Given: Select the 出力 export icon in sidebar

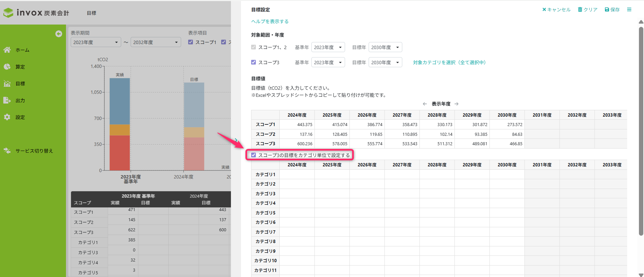Looking at the screenshot, I should pyautogui.click(x=7, y=100).
